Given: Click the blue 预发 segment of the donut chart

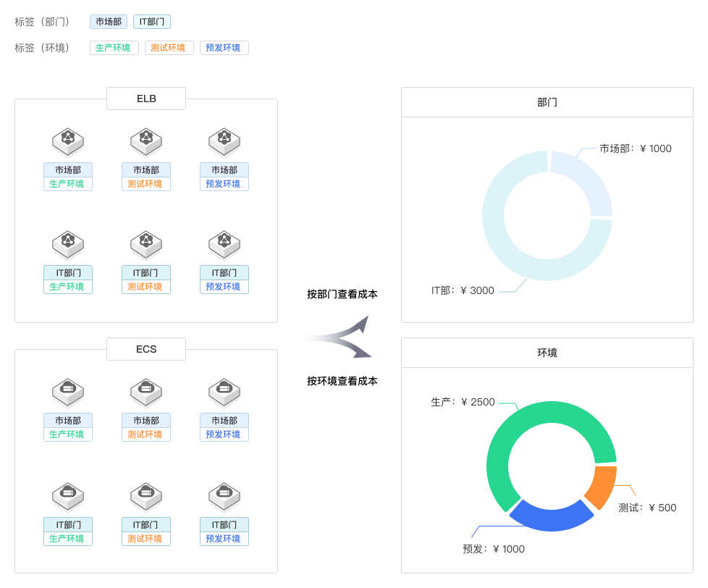Looking at the screenshot, I should click(x=551, y=518).
